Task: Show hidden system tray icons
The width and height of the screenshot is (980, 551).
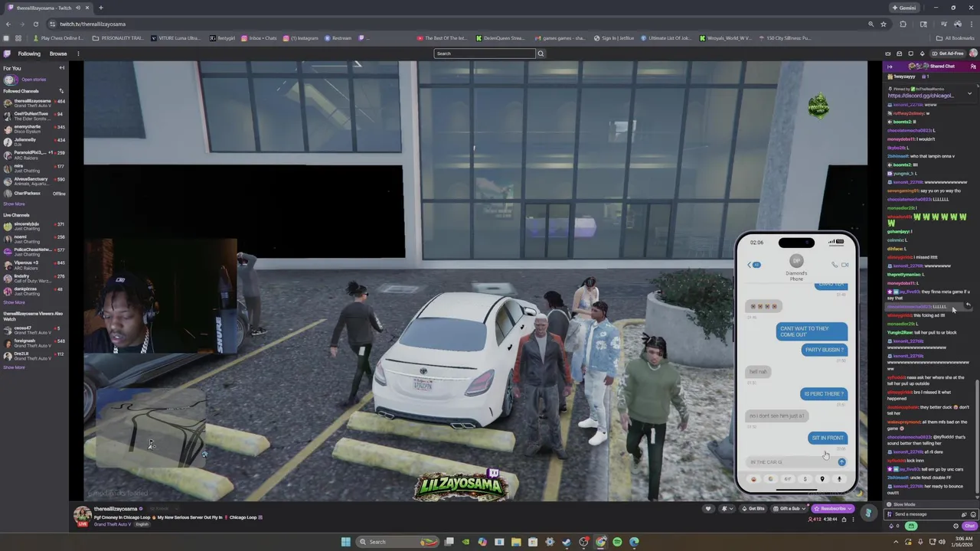Action: tap(896, 542)
